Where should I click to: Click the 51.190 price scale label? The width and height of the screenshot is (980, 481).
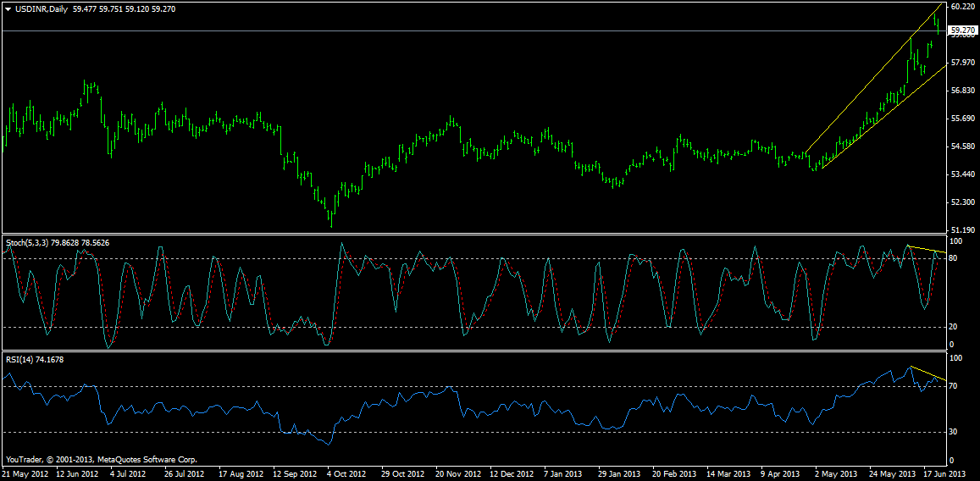tap(961, 229)
